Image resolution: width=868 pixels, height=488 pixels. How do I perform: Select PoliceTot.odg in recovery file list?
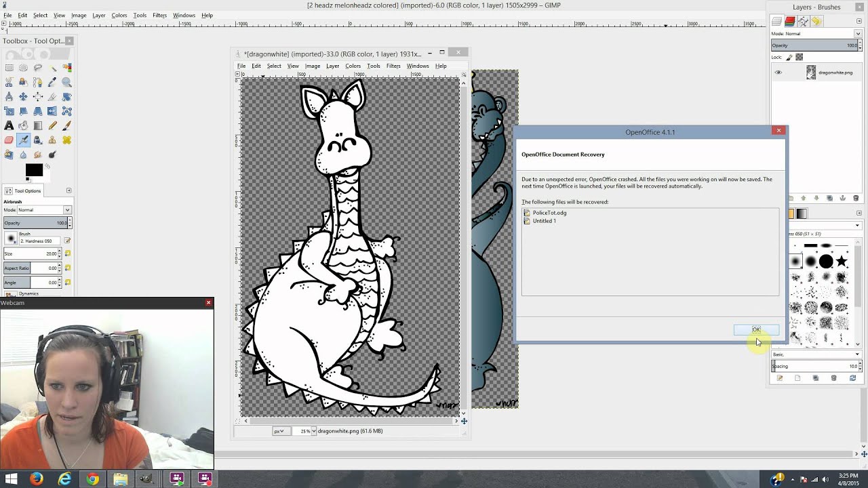(x=549, y=213)
